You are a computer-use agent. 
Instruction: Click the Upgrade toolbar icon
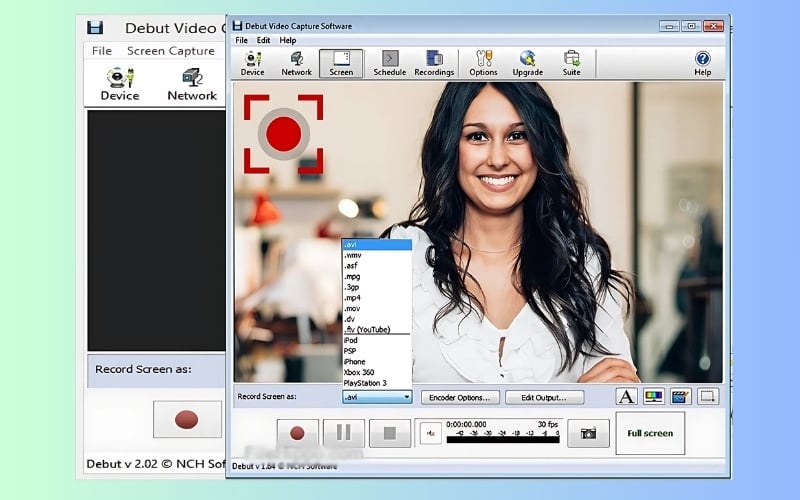tap(528, 64)
